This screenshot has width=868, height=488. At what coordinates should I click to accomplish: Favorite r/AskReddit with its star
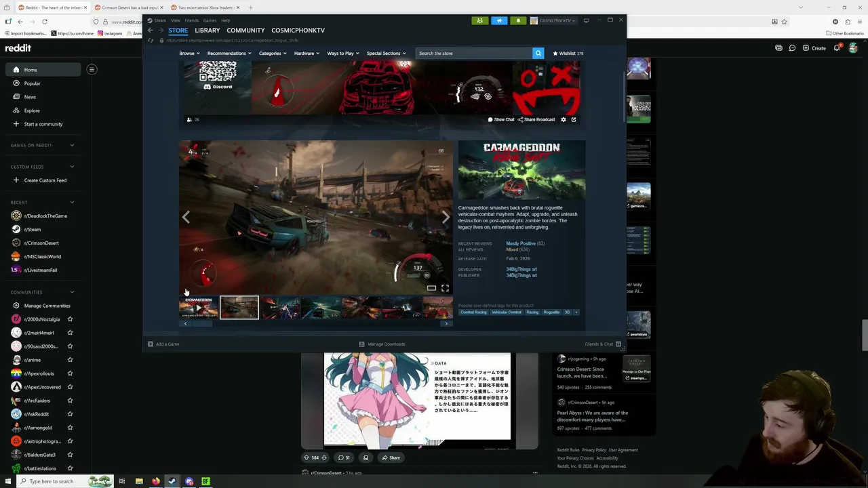pyautogui.click(x=70, y=414)
